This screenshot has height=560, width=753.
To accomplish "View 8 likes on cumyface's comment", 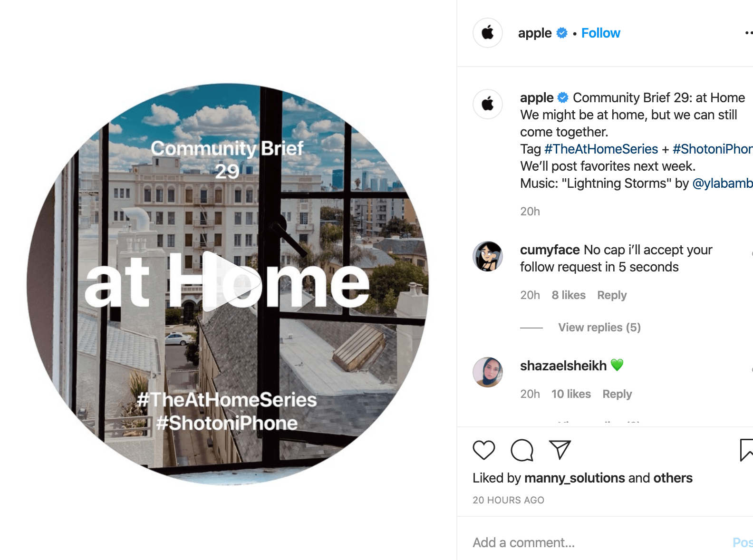I will click(x=569, y=295).
